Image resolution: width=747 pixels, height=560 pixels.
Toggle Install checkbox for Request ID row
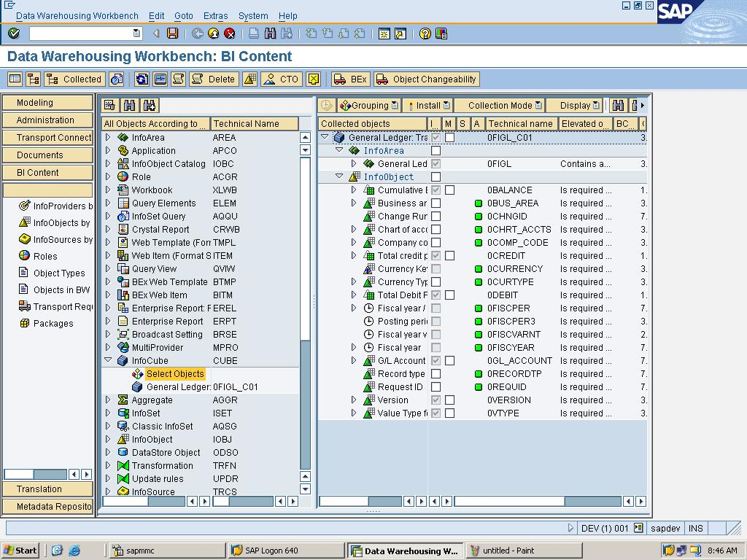(x=436, y=386)
